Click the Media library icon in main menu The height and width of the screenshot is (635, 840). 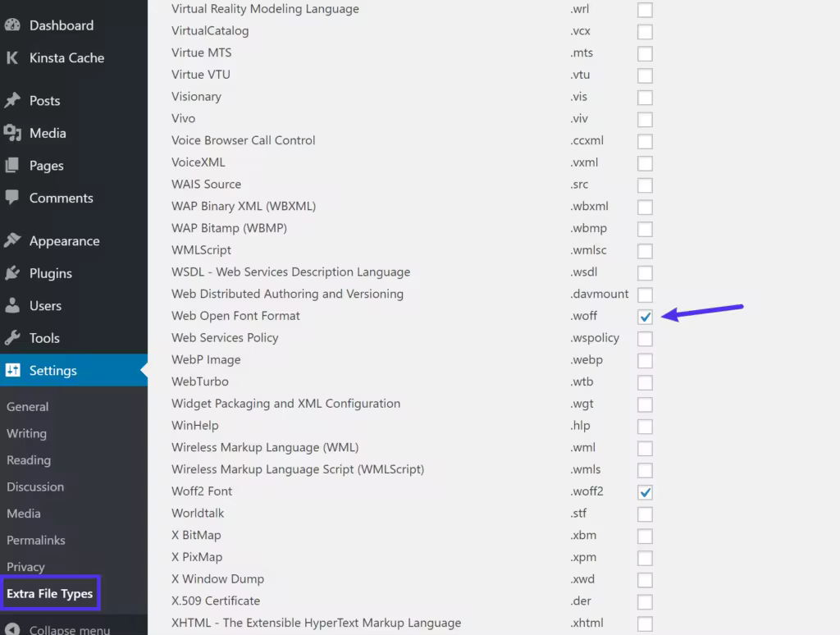(x=12, y=133)
